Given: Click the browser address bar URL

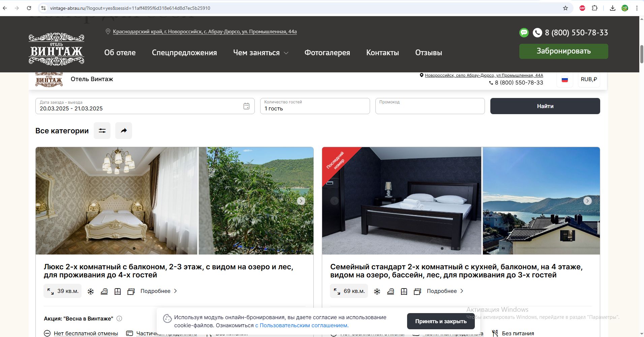Looking at the screenshot, I should (130, 8).
